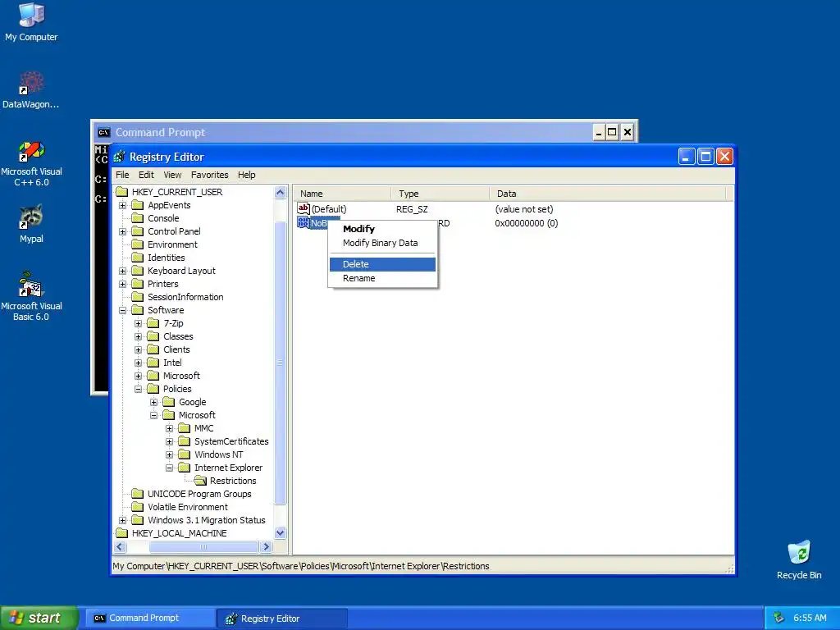
Task: Expand the Control Panel key
Action: click(x=123, y=231)
